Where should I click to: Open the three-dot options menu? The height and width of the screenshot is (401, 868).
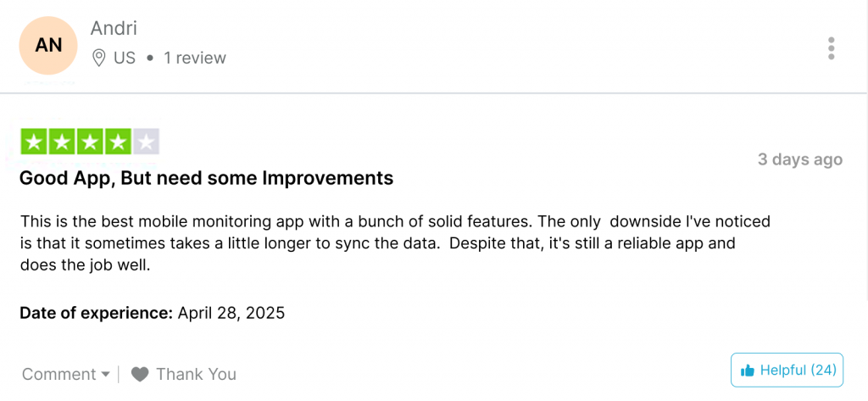831,48
